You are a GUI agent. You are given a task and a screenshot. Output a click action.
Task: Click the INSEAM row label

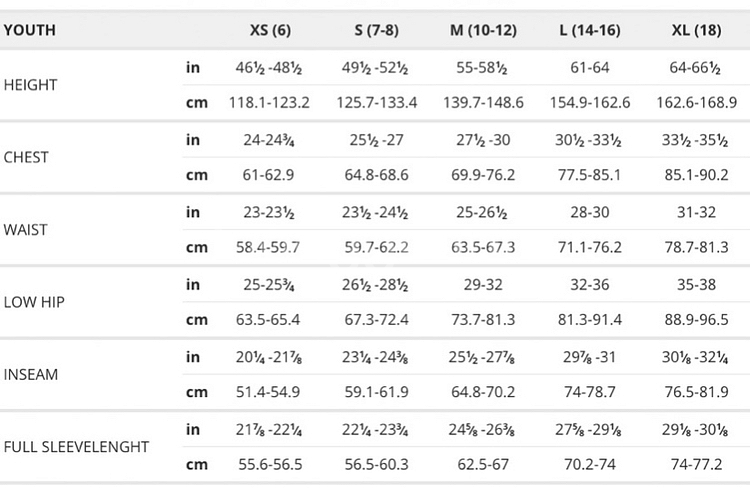(31, 374)
